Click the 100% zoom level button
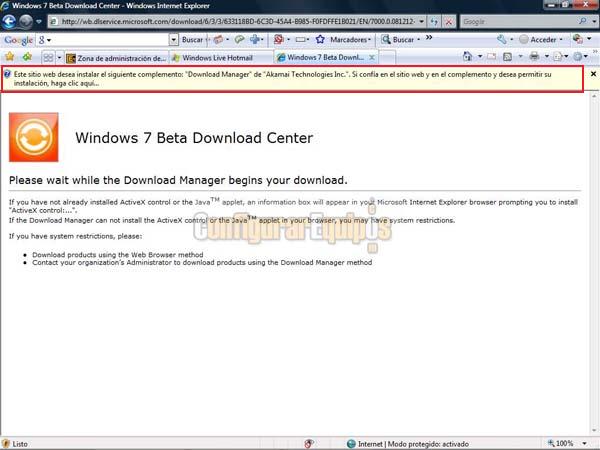600x450 pixels. point(561,443)
